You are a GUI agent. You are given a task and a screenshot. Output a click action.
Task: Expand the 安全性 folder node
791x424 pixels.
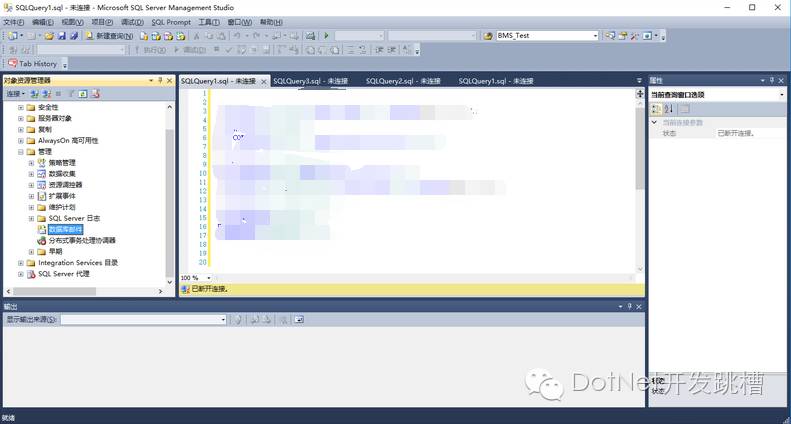21,108
